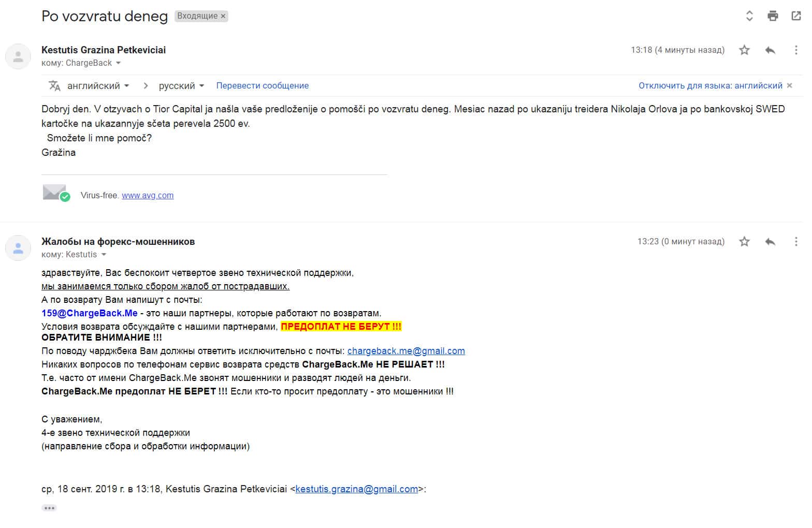Open more options for the second message
812x528 pixels.
(796, 242)
